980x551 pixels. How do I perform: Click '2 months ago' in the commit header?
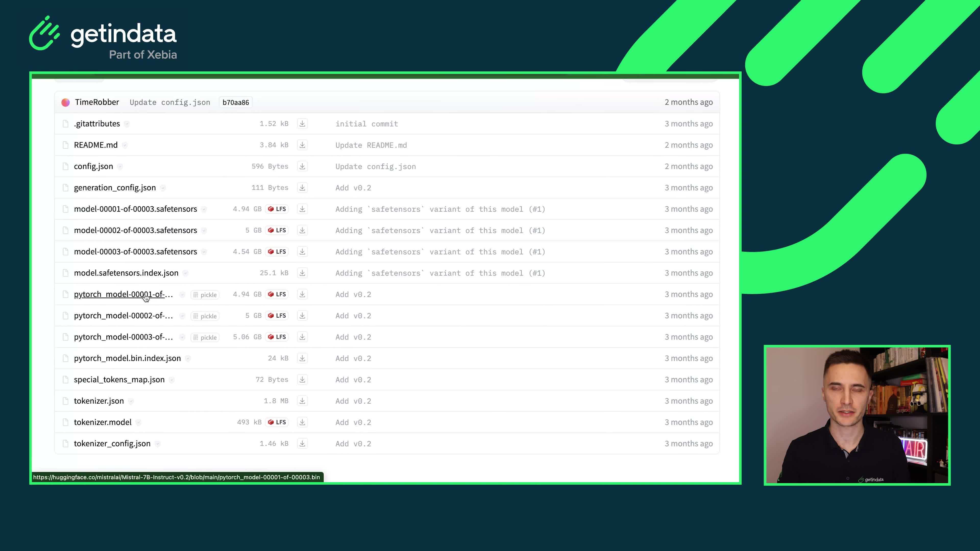click(x=689, y=102)
